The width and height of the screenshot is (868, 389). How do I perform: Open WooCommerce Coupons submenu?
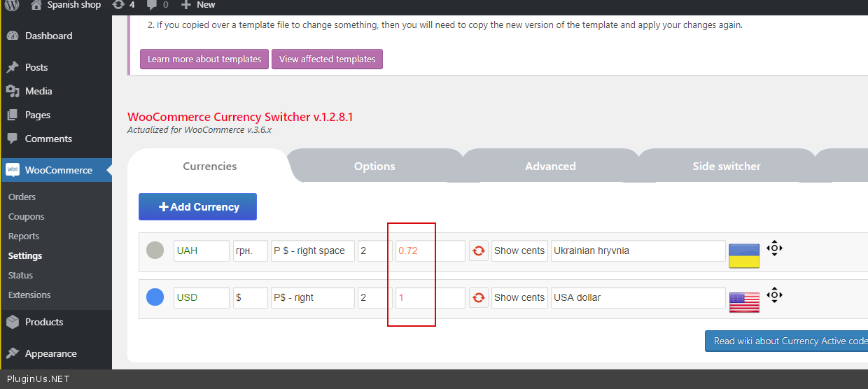pyautogui.click(x=26, y=217)
